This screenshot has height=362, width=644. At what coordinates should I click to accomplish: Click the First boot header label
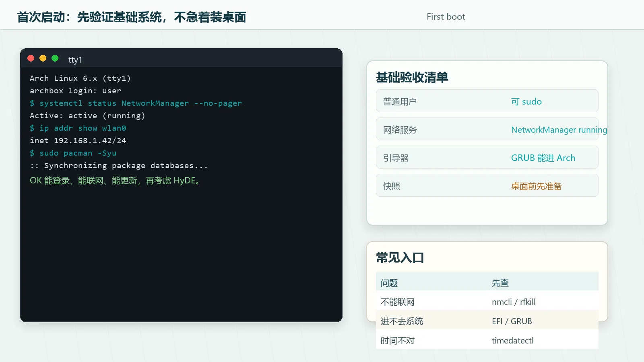coord(446,17)
